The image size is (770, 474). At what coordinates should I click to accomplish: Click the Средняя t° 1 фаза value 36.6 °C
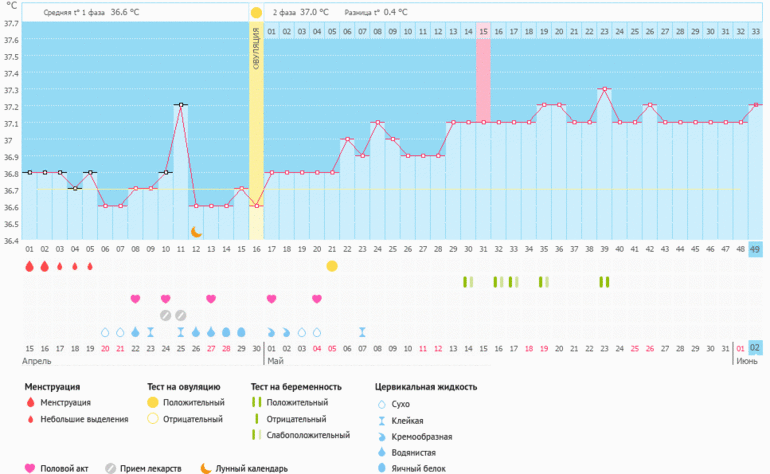pos(125,13)
